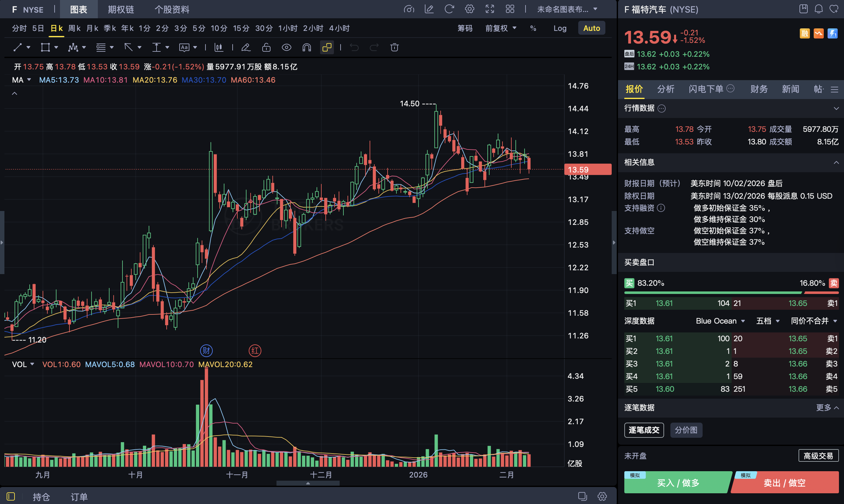Switch to the 期权链 tab
The width and height of the screenshot is (844, 504).
coord(121,9)
